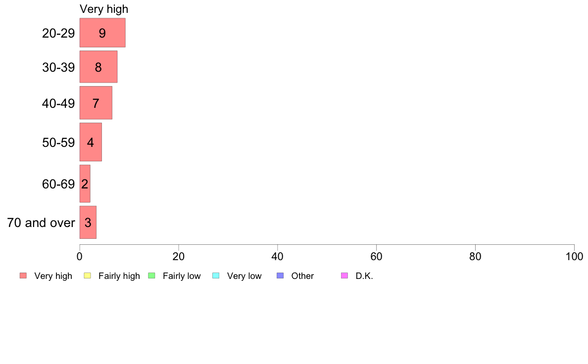This screenshot has height=364, width=588.
Task: Select the 50-59 bar showing 4
Action: [x=91, y=142]
